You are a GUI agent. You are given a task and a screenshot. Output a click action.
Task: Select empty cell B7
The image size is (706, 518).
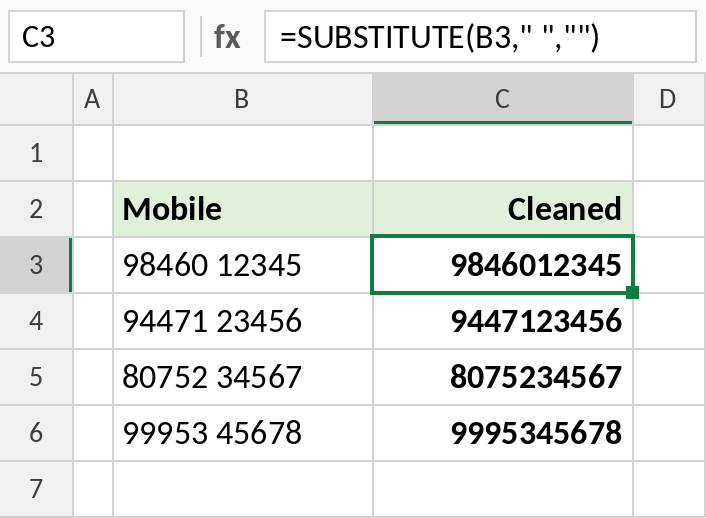tap(243, 489)
